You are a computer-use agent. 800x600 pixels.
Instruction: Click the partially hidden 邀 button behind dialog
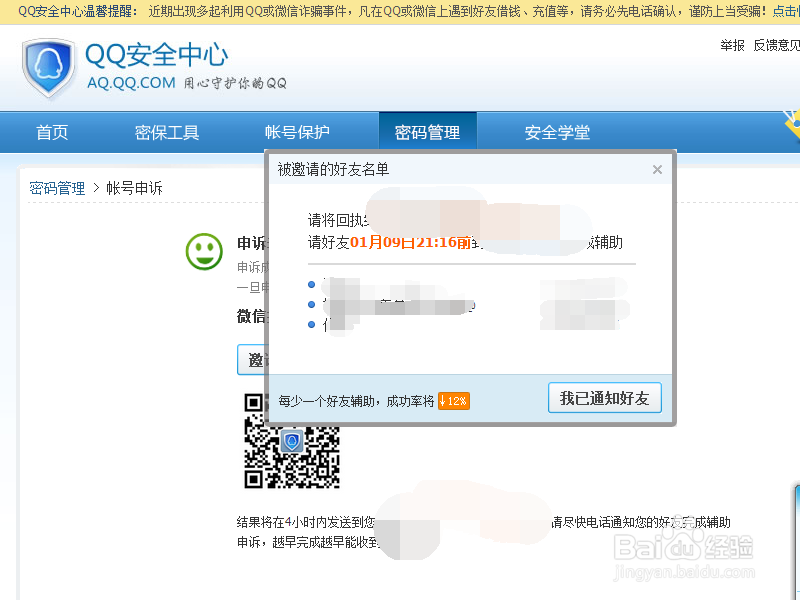click(x=254, y=360)
